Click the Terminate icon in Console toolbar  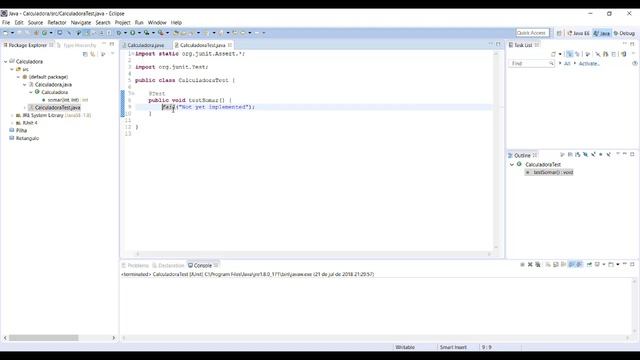coord(522,264)
